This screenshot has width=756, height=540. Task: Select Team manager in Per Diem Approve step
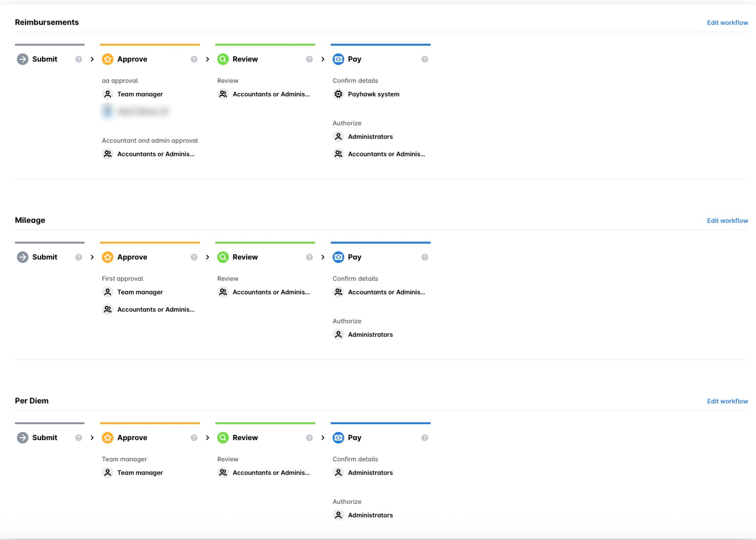tap(132, 473)
